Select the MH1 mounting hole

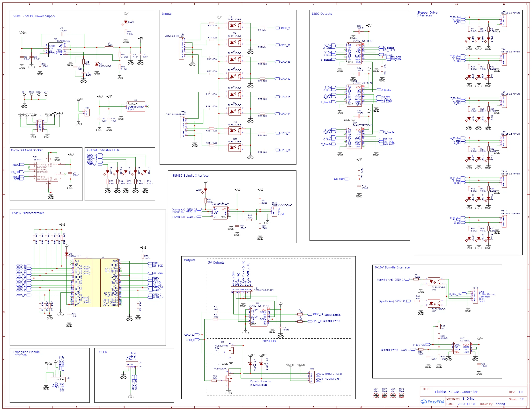24,94
